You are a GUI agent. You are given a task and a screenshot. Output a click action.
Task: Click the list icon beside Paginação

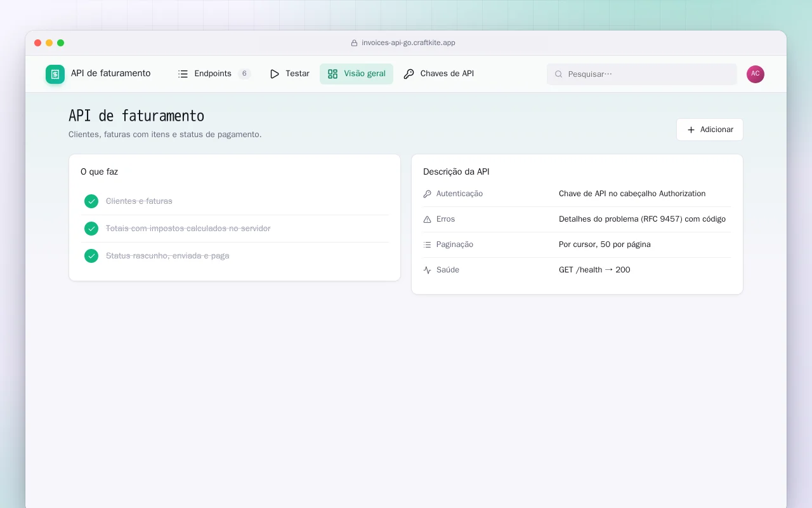click(427, 244)
